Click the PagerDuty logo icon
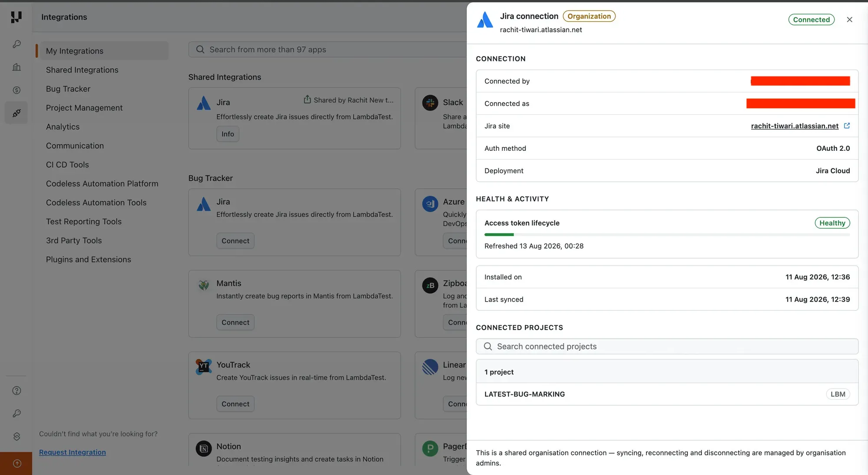 pos(430,448)
